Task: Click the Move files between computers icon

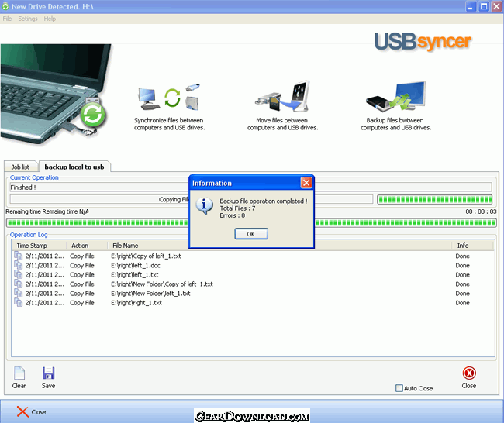Action: click(x=282, y=97)
